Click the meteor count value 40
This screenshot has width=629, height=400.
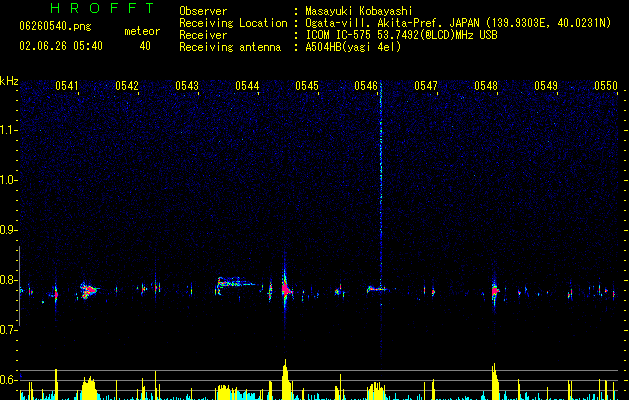(145, 46)
